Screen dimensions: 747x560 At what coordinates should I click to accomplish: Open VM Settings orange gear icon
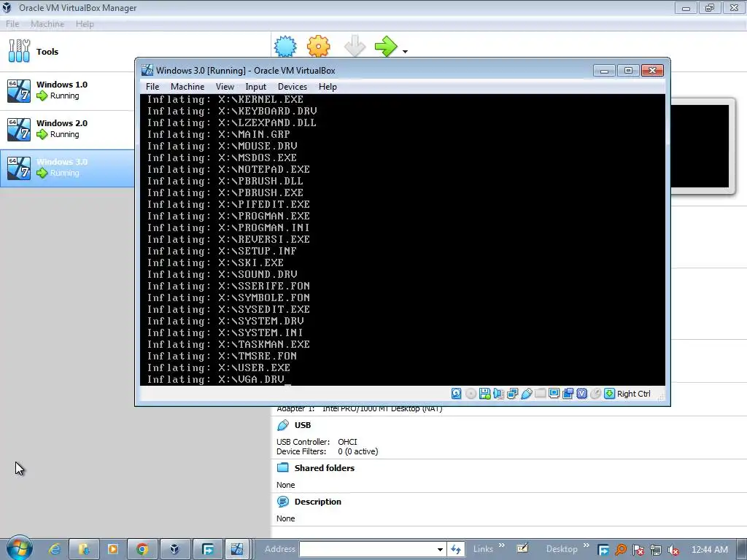click(x=318, y=46)
